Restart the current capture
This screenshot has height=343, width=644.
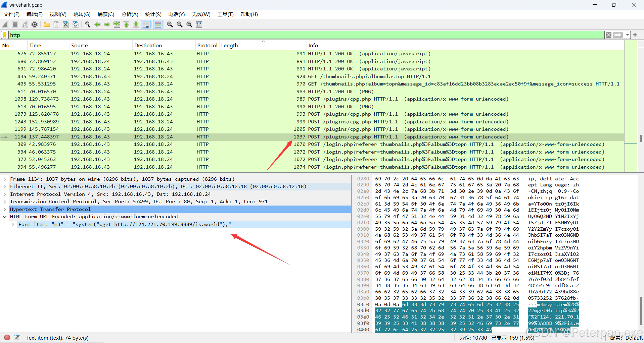coord(25,24)
